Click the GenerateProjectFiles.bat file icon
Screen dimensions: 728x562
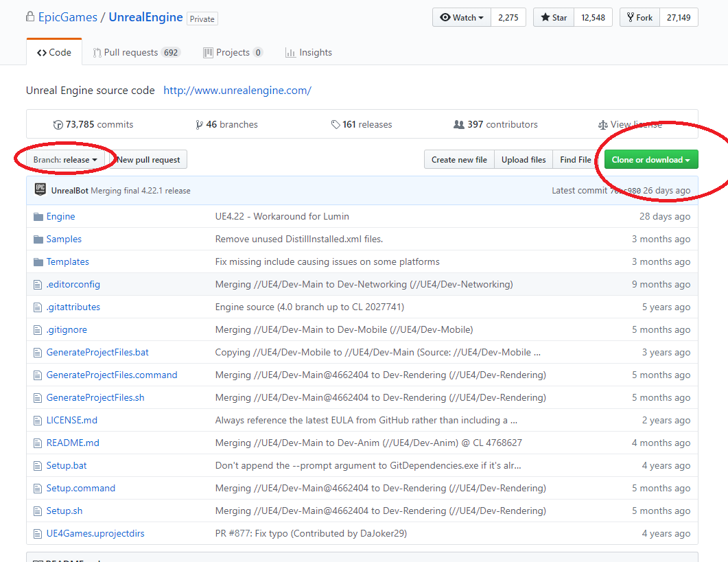click(38, 353)
